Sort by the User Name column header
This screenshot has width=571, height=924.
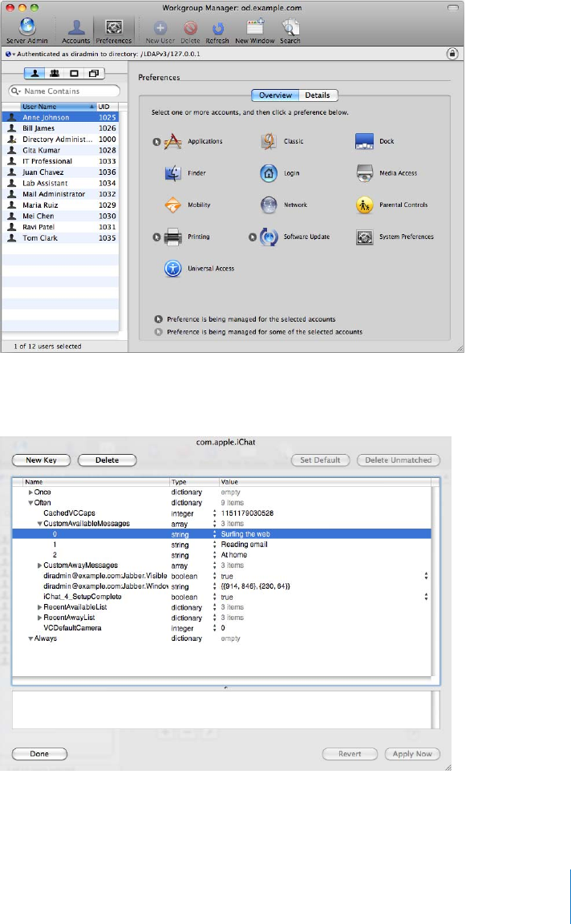(x=58, y=107)
